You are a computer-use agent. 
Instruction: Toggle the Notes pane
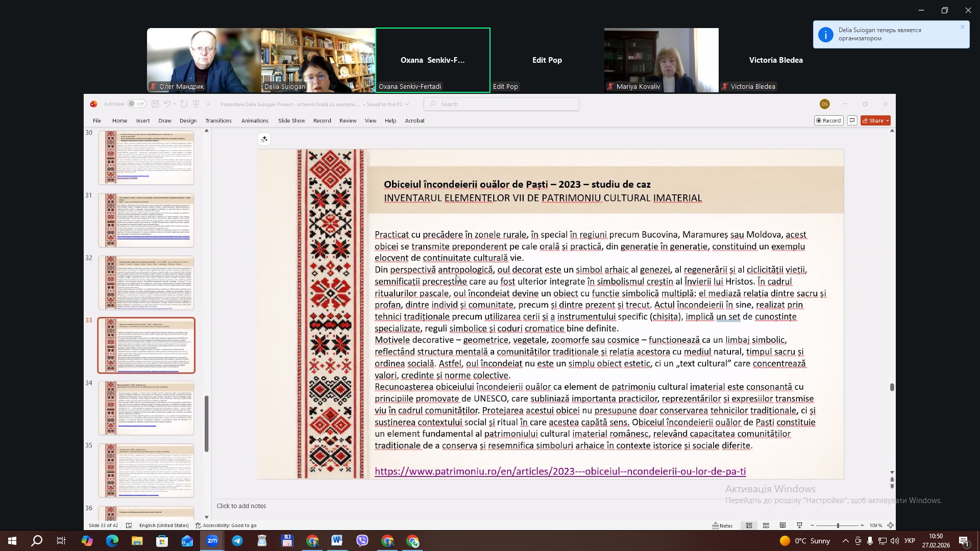722,525
